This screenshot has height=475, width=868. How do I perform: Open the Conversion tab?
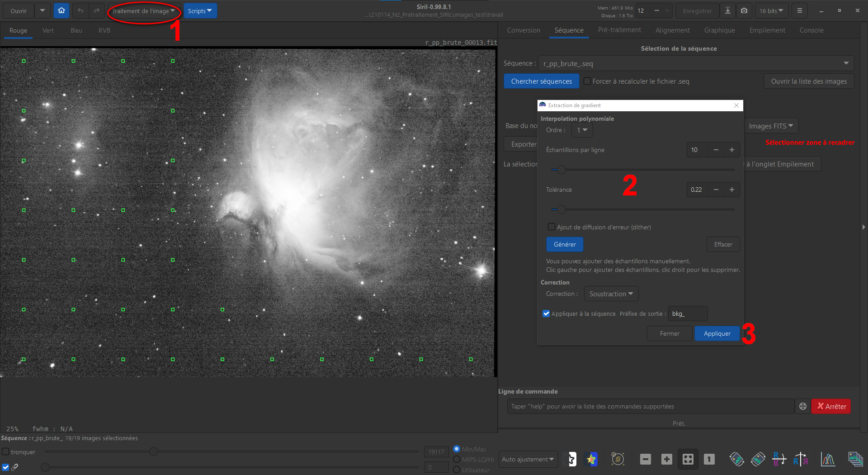(x=524, y=30)
